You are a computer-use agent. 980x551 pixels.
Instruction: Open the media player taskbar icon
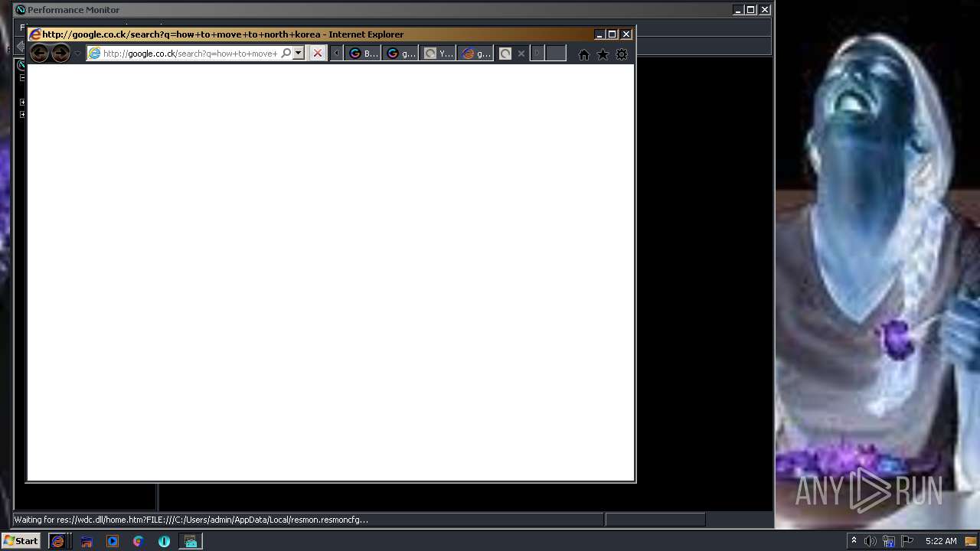coord(113,541)
